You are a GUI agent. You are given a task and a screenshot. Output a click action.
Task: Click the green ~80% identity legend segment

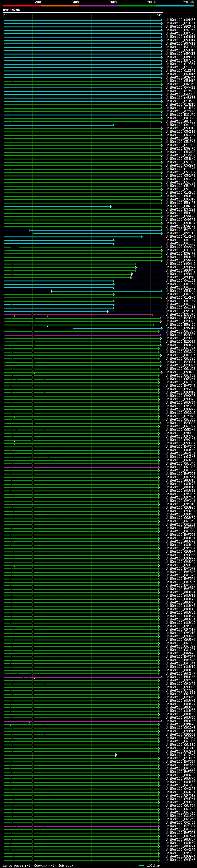pyautogui.click(x=137, y=6)
